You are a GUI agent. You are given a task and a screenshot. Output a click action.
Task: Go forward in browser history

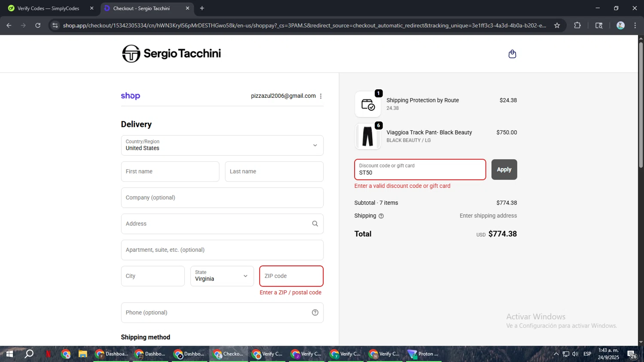[x=23, y=25]
